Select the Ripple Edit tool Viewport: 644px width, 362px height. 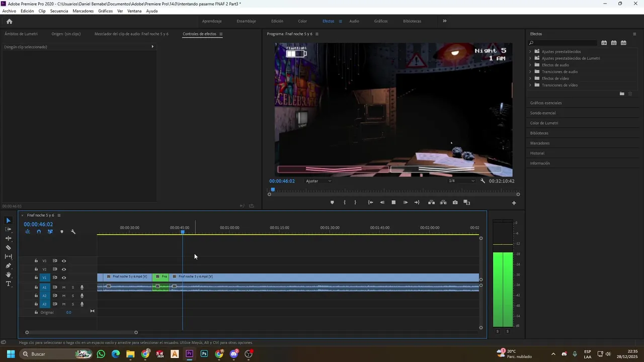coord(8,238)
